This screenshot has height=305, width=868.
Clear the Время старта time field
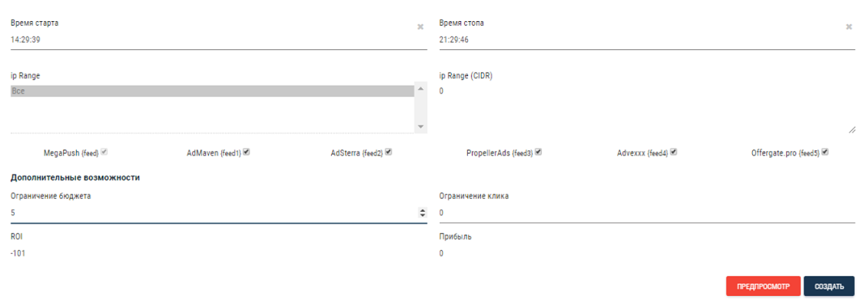pos(420,27)
